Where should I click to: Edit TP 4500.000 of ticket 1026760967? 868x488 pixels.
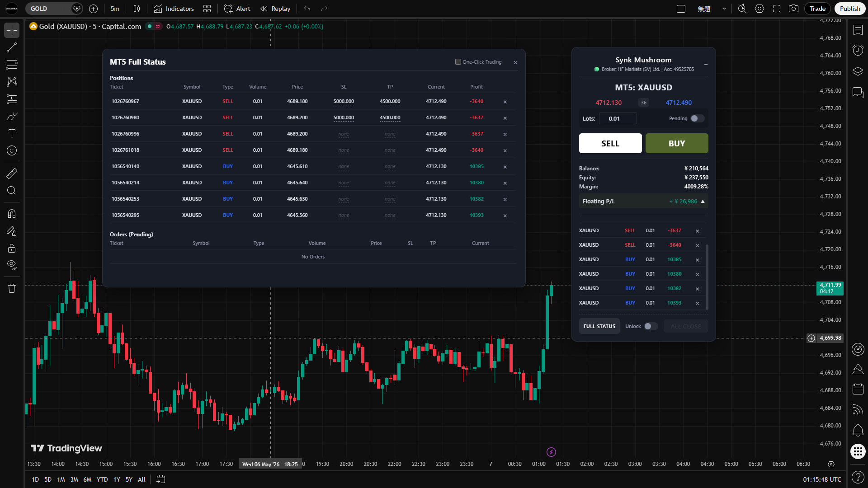click(x=390, y=101)
